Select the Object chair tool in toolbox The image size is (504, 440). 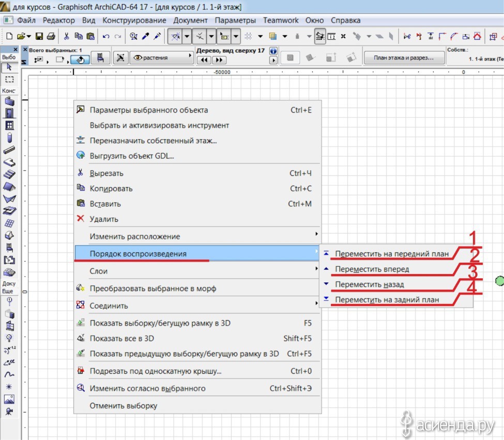click(9, 248)
